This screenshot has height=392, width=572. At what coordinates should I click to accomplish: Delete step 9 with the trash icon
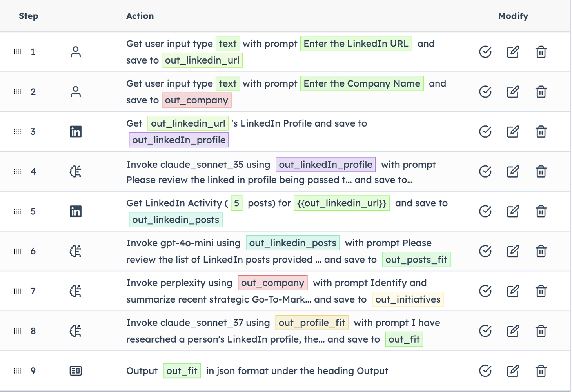pos(541,371)
